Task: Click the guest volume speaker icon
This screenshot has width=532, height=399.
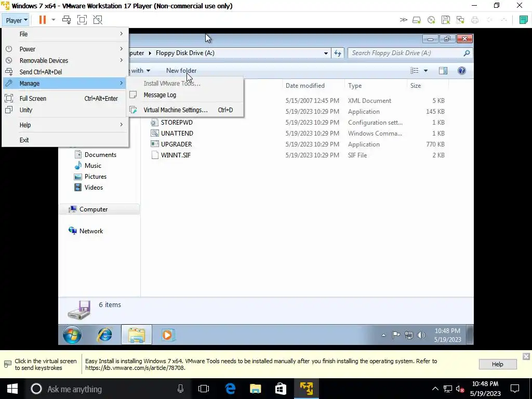Action: click(421, 335)
